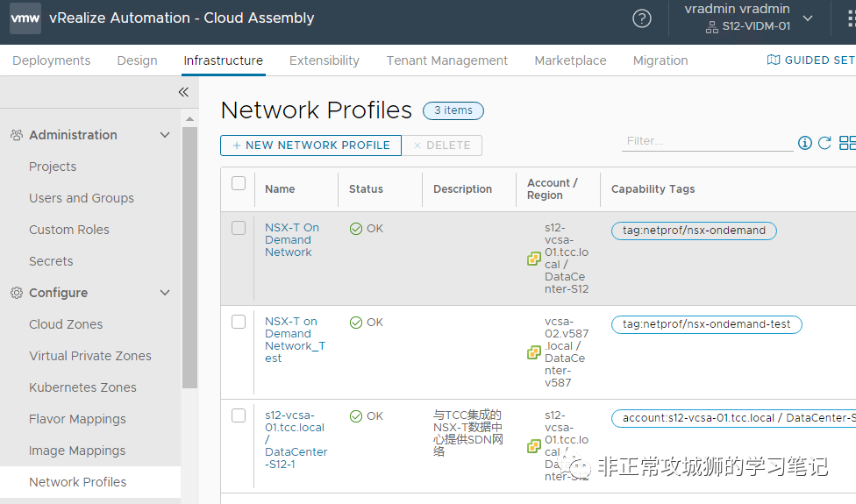Refresh the network profiles list
The height and width of the screenshot is (504, 856).
[x=824, y=143]
